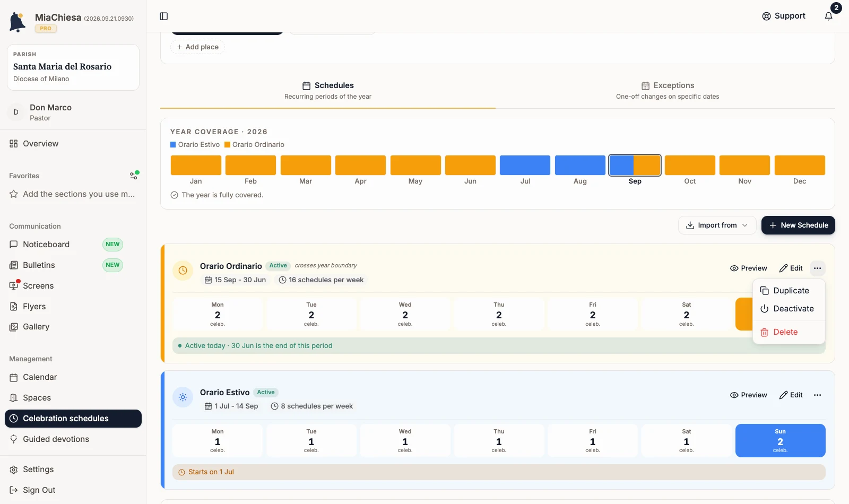The width and height of the screenshot is (849, 504).
Task: Click the Flyers document icon
Action: pyautogui.click(x=14, y=307)
